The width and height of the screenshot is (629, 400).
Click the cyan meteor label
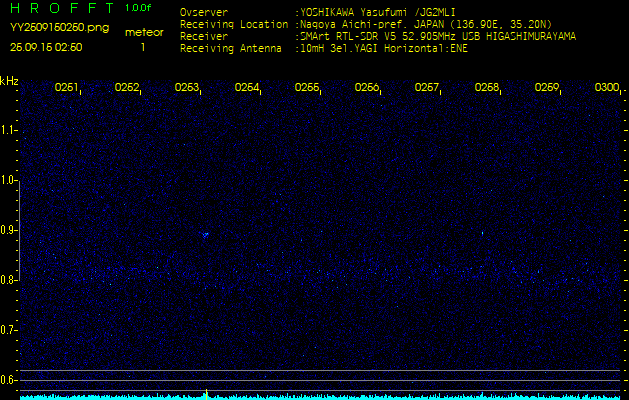tap(143, 32)
